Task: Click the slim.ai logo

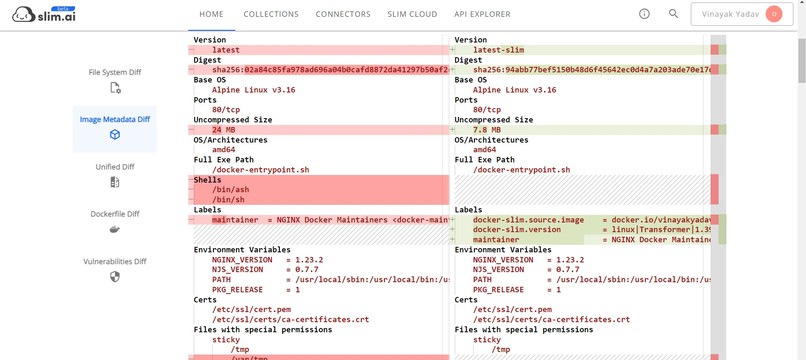Action: [x=44, y=14]
